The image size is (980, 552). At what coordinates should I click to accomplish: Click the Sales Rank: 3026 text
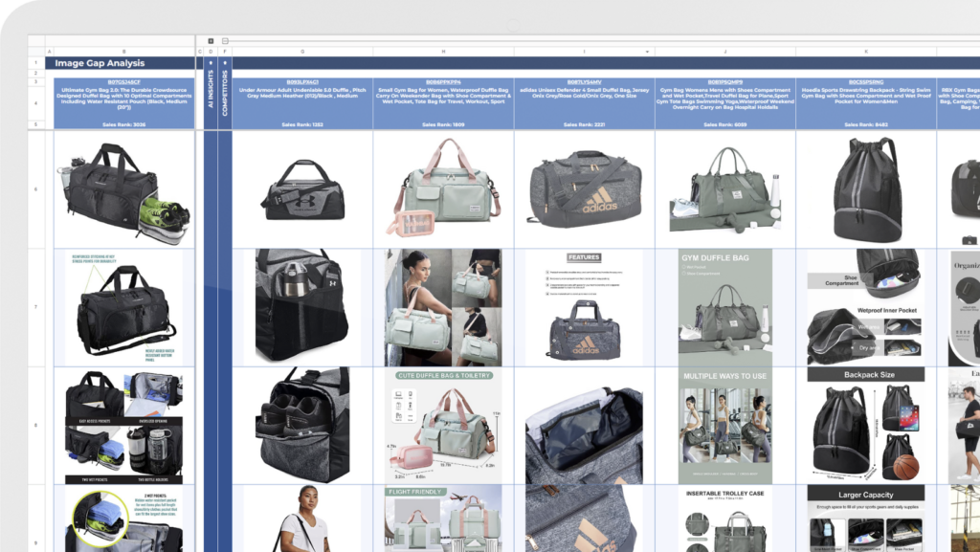click(x=124, y=125)
